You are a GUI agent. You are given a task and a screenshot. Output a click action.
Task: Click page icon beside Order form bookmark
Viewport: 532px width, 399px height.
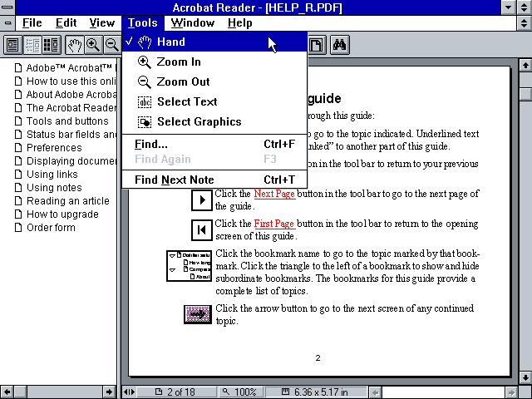click(18, 227)
